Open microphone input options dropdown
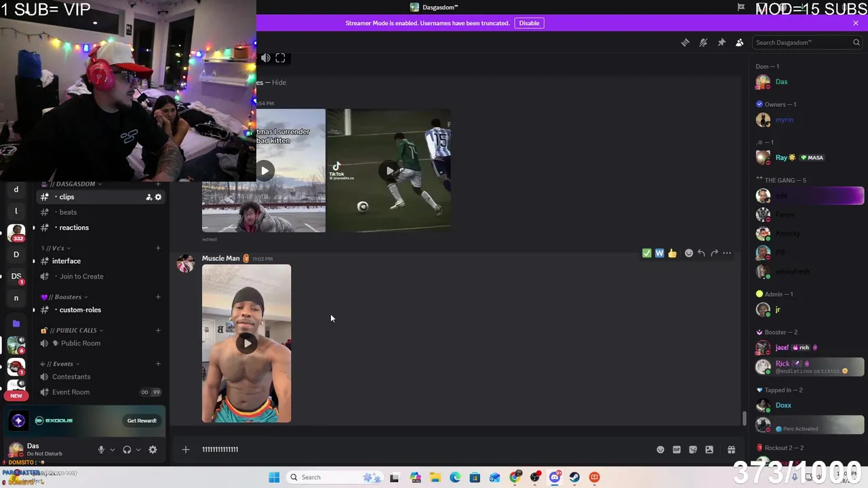 [x=113, y=449]
